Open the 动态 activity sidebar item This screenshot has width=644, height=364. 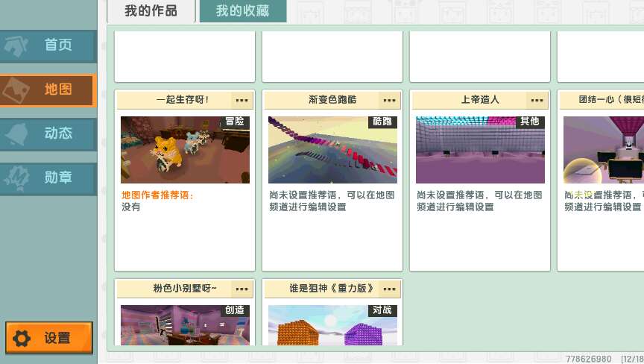[x=48, y=134]
